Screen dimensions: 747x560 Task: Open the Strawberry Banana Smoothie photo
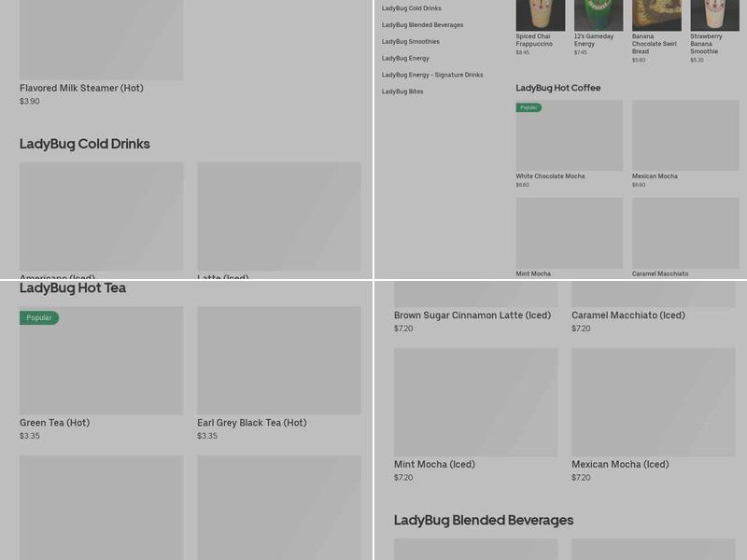point(714,15)
